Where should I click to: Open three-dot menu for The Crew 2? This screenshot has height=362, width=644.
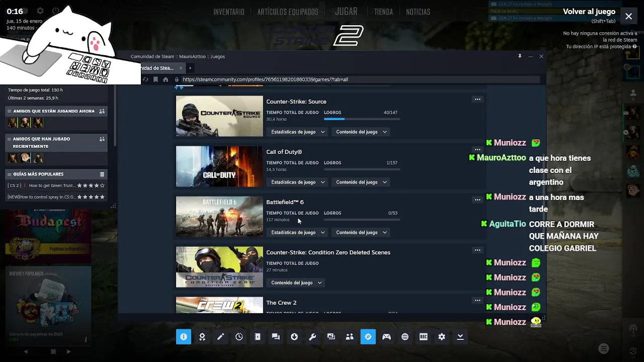point(477,300)
